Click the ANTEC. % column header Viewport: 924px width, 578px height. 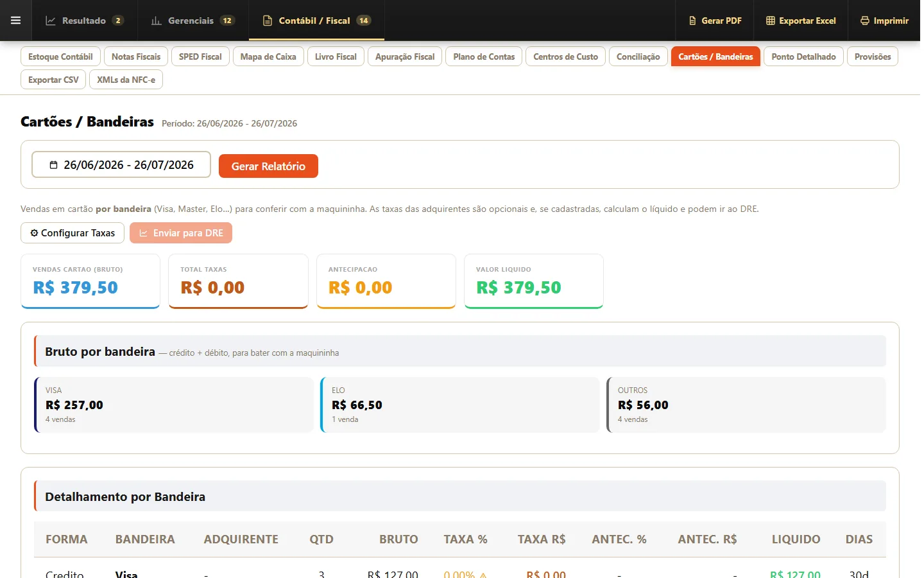coord(619,539)
